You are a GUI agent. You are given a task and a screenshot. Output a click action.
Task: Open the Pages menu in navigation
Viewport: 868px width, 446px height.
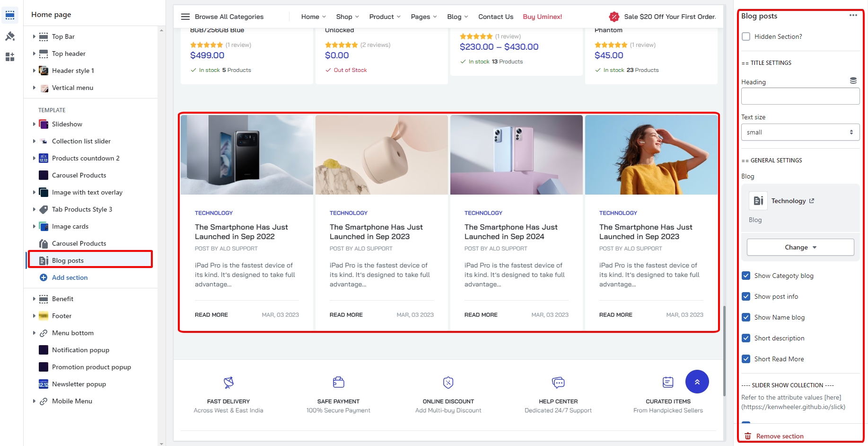click(423, 17)
